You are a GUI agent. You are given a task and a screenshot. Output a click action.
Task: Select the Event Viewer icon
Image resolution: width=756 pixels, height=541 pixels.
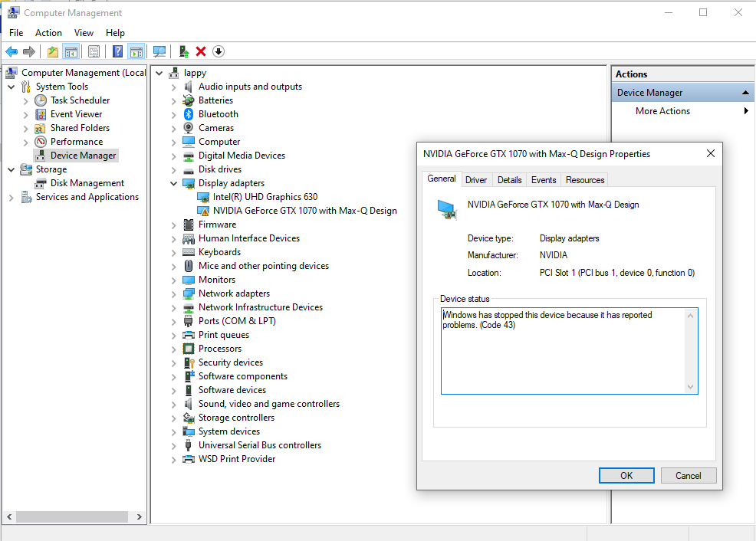coord(41,114)
